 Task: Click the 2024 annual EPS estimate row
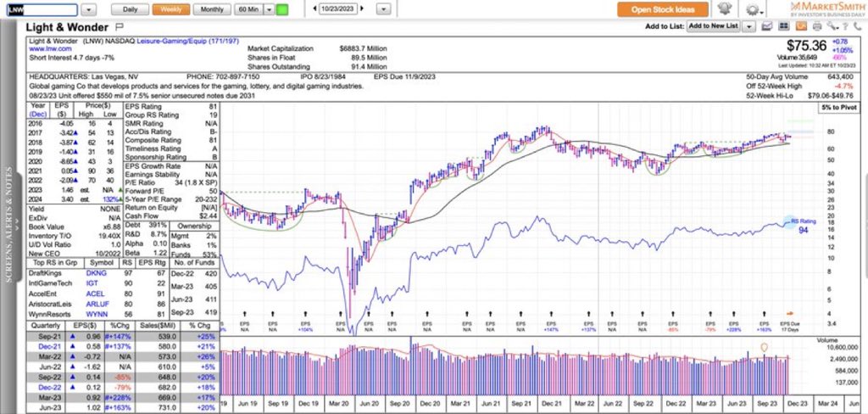tap(75, 199)
